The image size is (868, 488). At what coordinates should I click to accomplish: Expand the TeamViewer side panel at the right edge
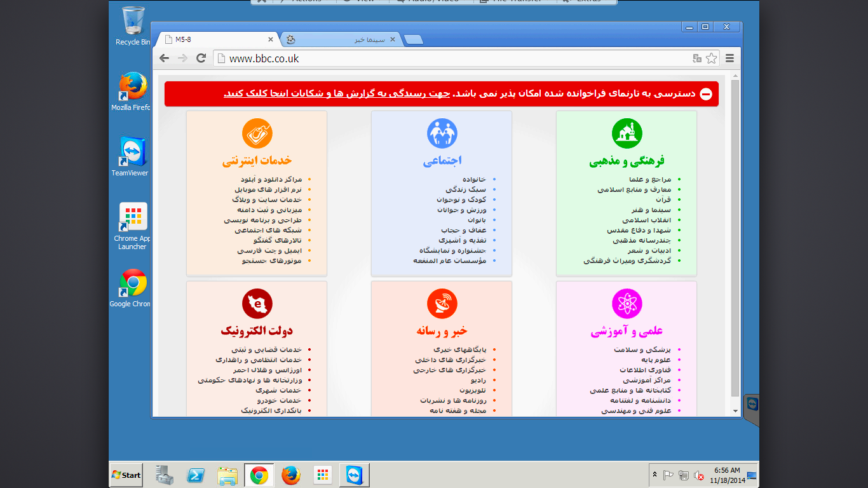pyautogui.click(x=752, y=409)
